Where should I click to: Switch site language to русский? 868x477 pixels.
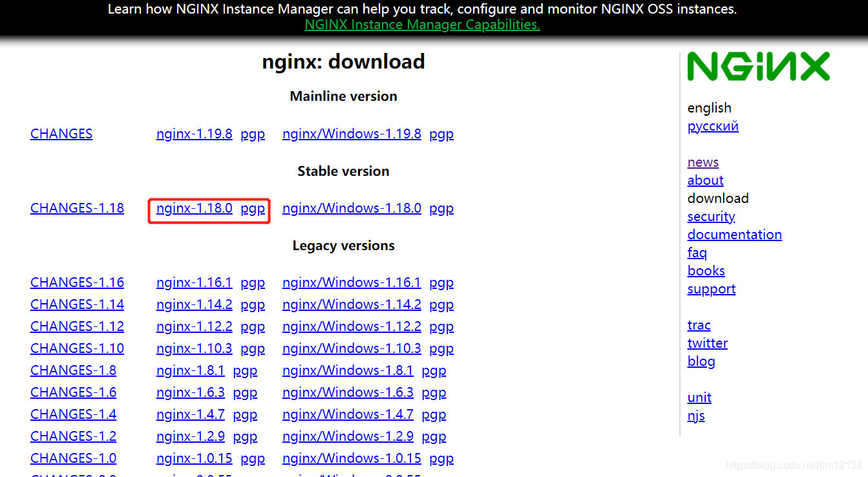(713, 126)
